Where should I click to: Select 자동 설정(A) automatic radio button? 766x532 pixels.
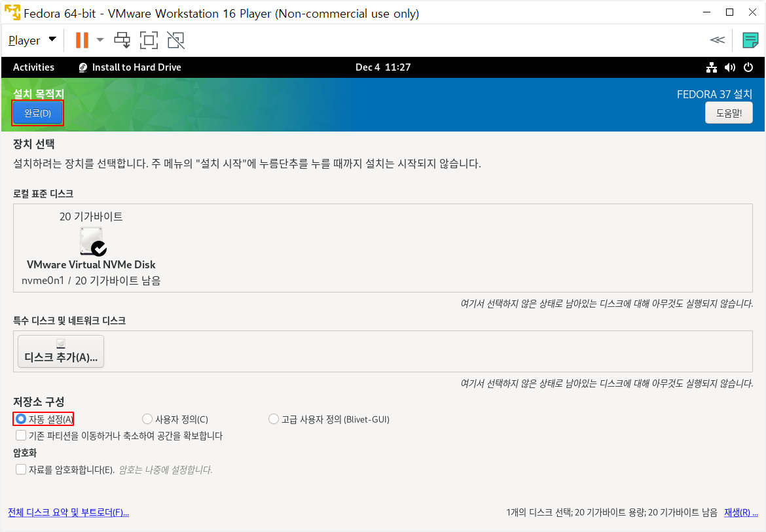[x=20, y=419]
